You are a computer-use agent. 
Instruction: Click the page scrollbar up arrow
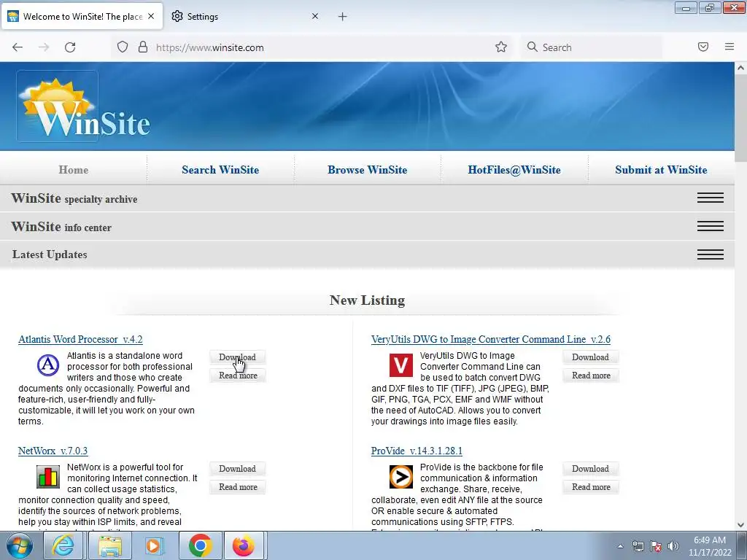(741, 68)
